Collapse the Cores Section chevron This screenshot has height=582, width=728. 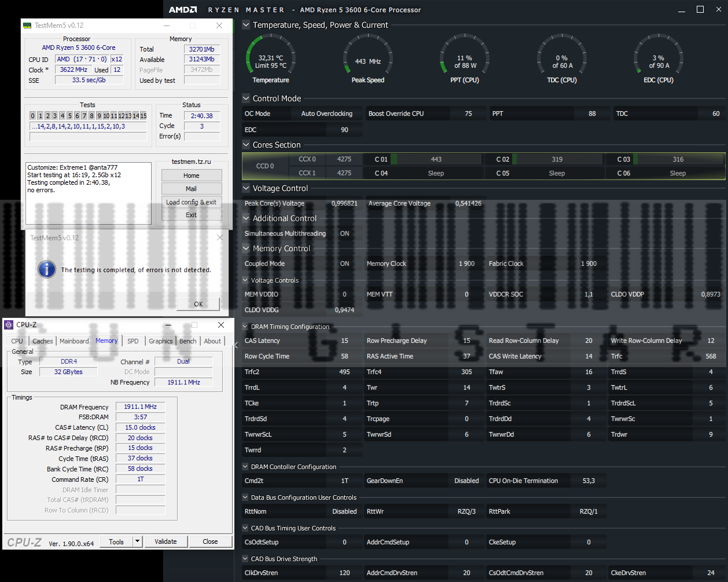pos(246,145)
